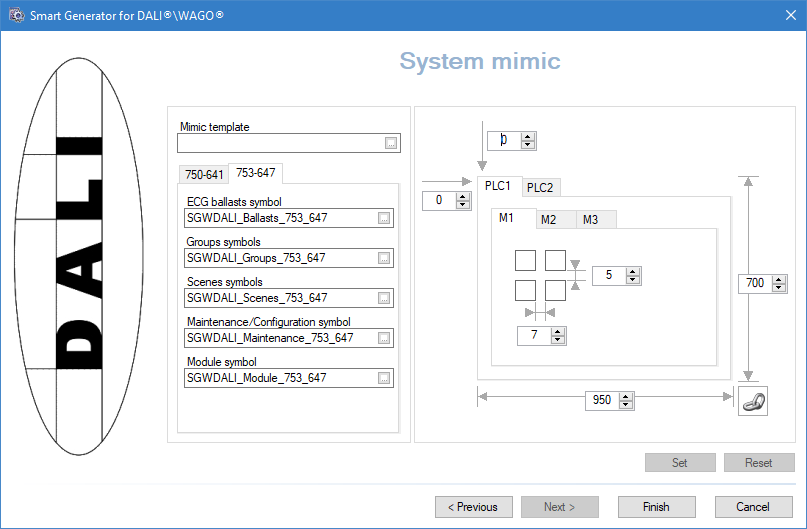This screenshot has height=529, width=807.
Task: Browse for Mimic template file
Action: [x=391, y=144]
